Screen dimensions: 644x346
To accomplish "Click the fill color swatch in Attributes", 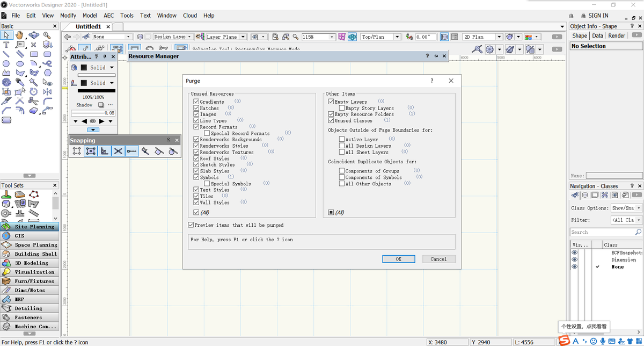I will [x=84, y=68].
